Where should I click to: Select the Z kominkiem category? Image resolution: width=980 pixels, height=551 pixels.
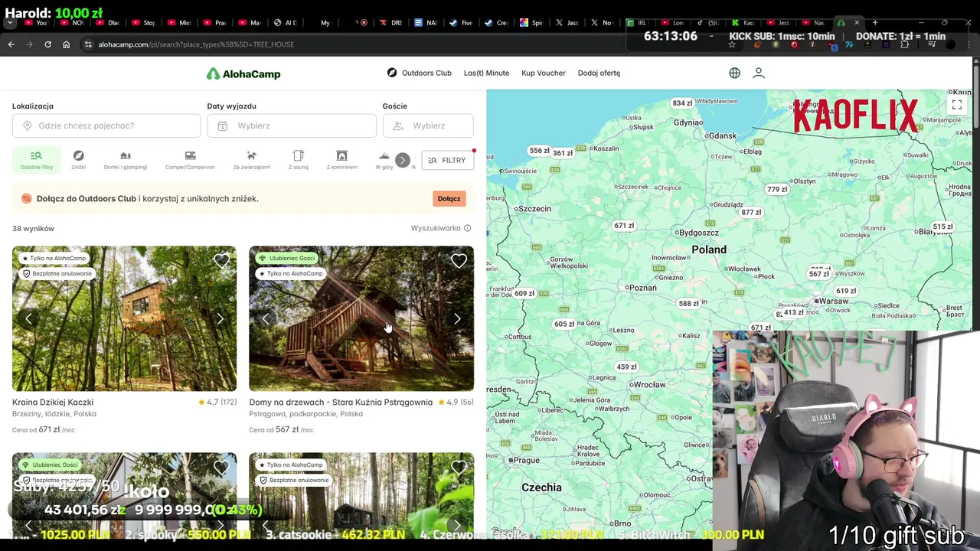pos(341,159)
